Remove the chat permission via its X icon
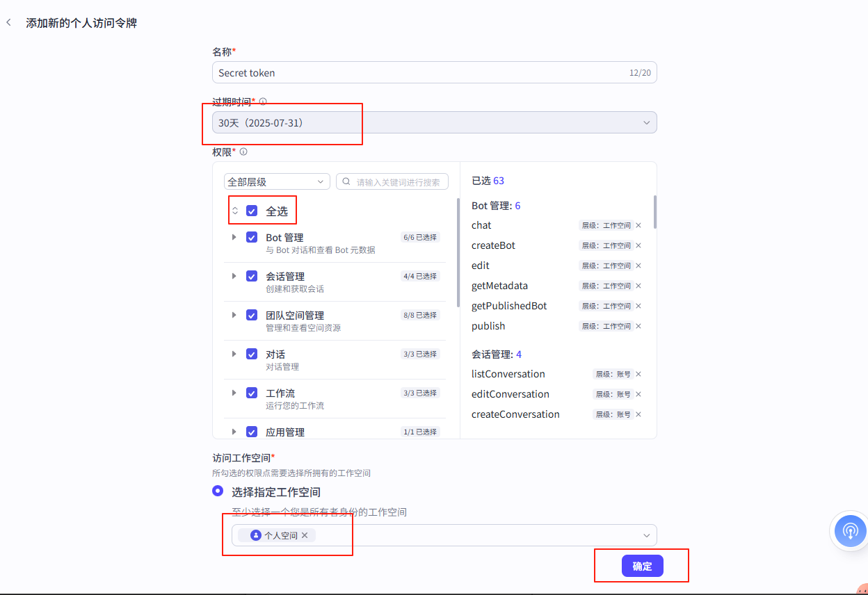 click(x=638, y=225)
